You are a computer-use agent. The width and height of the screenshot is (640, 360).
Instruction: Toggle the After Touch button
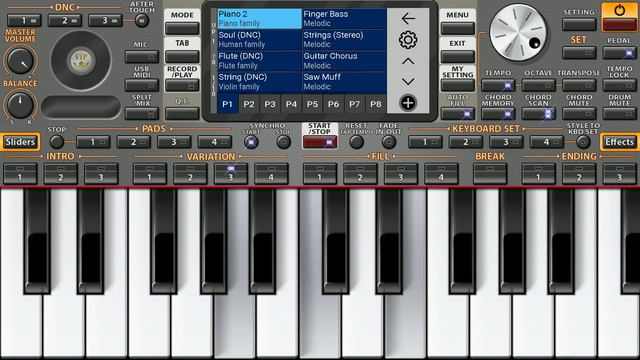[142, 20]
